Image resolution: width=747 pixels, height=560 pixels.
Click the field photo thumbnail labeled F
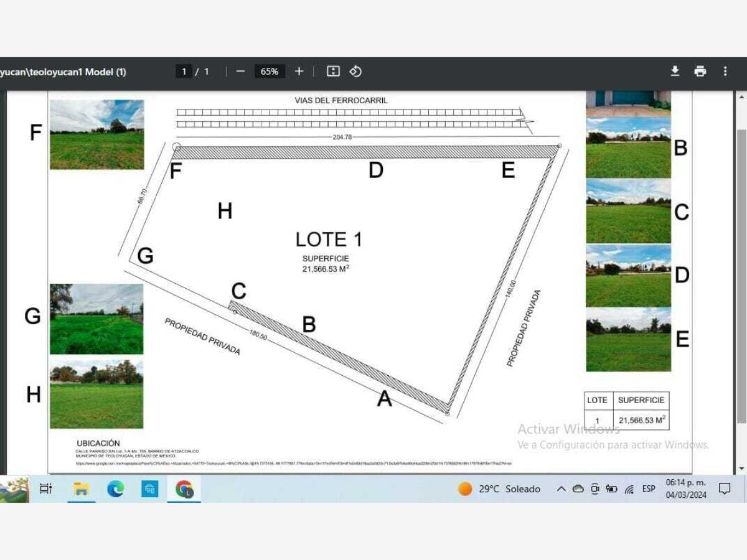(97, 134)
